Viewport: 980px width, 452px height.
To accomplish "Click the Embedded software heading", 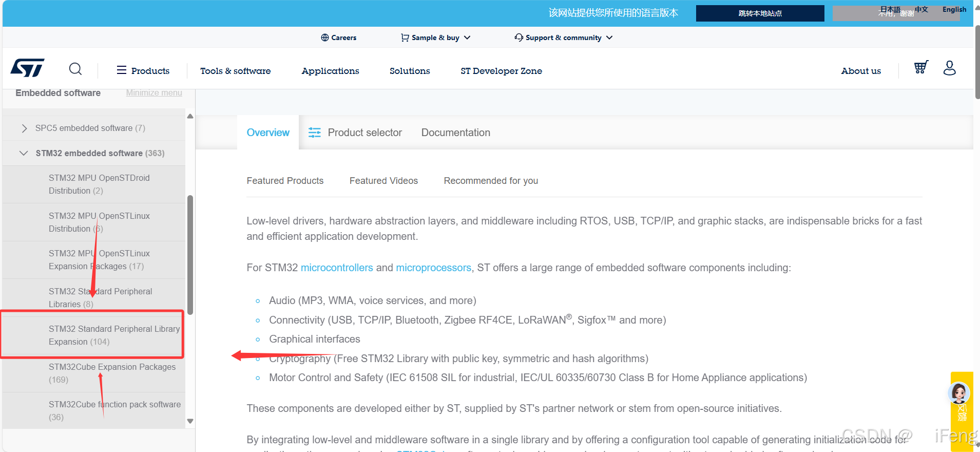I will click(x=58, y=93).
